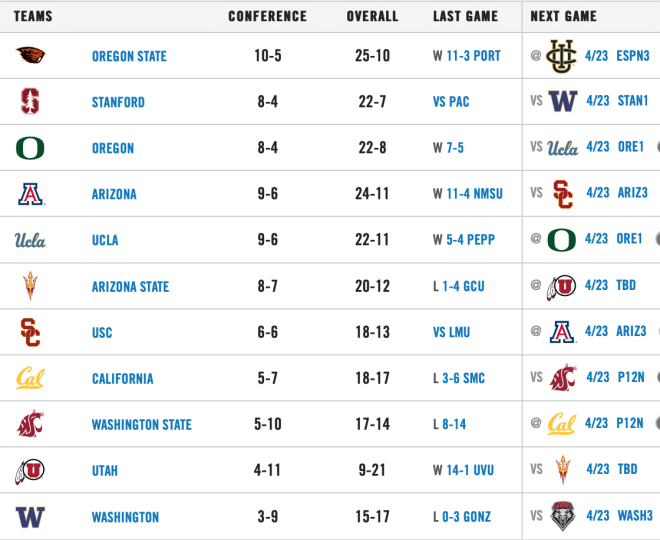
Task: Select the WASH3 broadcast link
Action: (x=635, y=515)
